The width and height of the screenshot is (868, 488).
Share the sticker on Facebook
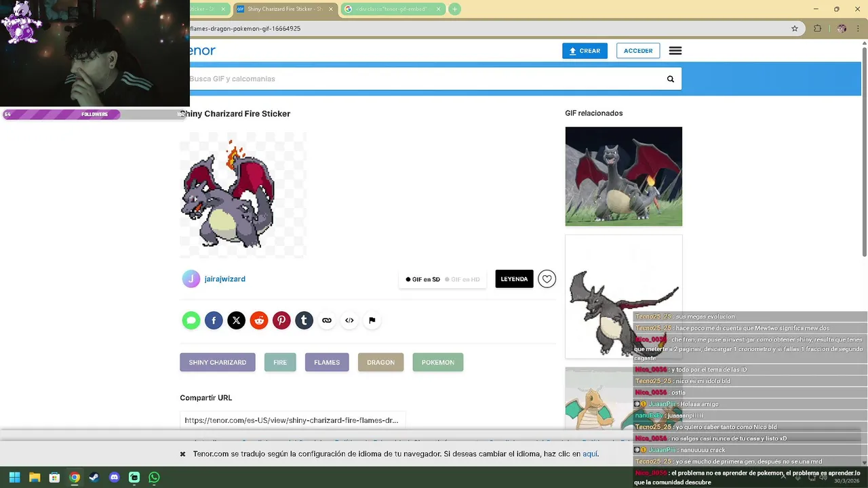214,321
